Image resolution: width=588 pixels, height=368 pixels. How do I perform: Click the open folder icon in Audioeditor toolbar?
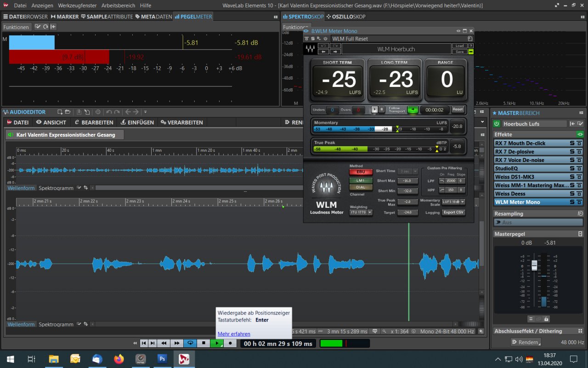tap(68, 112)
